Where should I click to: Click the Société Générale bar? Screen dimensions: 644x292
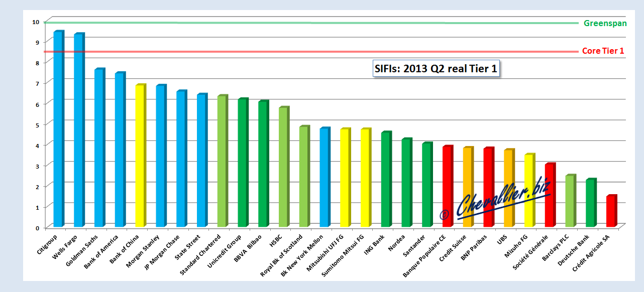pyautogui.click(x=550, y=196)
